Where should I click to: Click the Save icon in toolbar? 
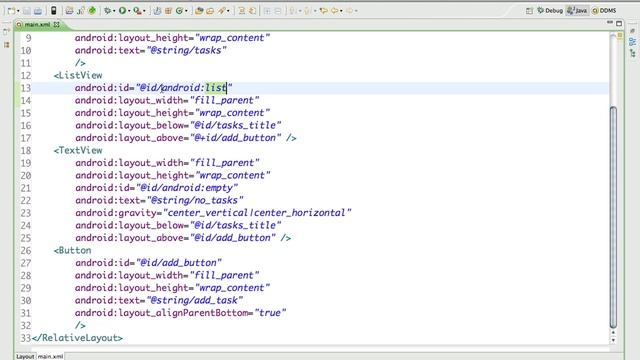tap(27, 11)
